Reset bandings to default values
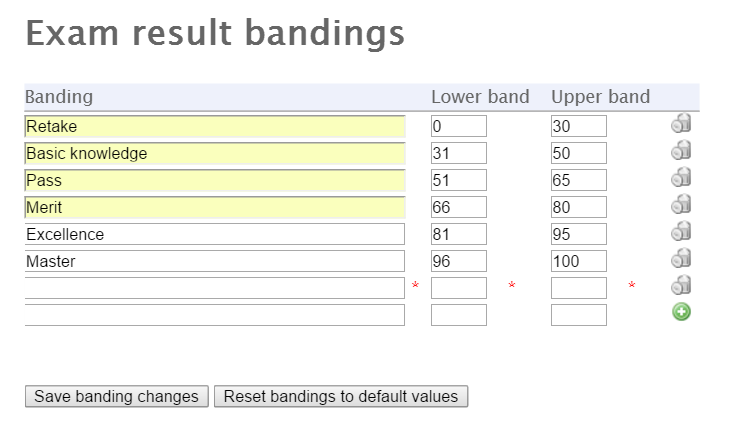This screenshot has height=426, width=750. point(340,396)
